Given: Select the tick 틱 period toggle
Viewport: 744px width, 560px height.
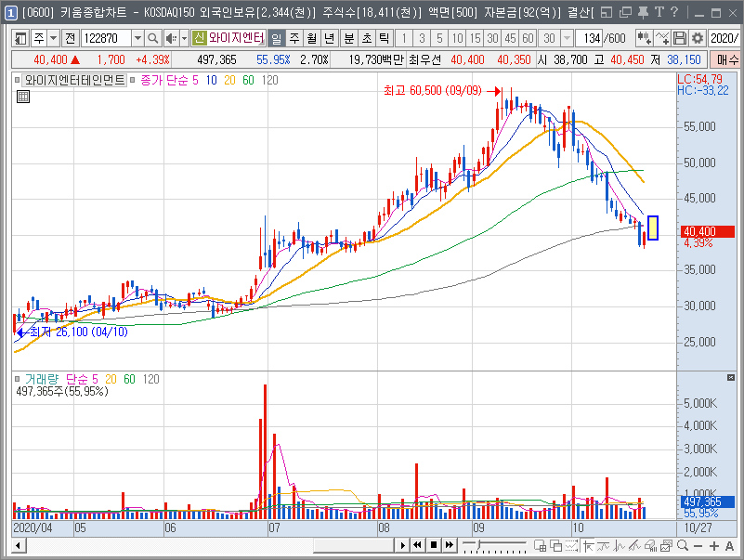Looking at the screenshot, I should (x=384, y=38).
